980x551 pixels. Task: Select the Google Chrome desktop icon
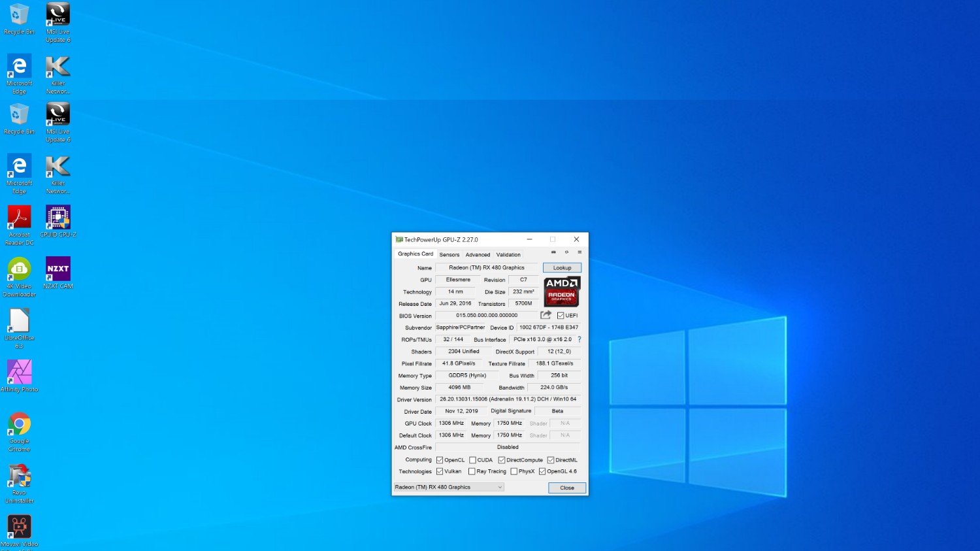click(x=20, y=425)
